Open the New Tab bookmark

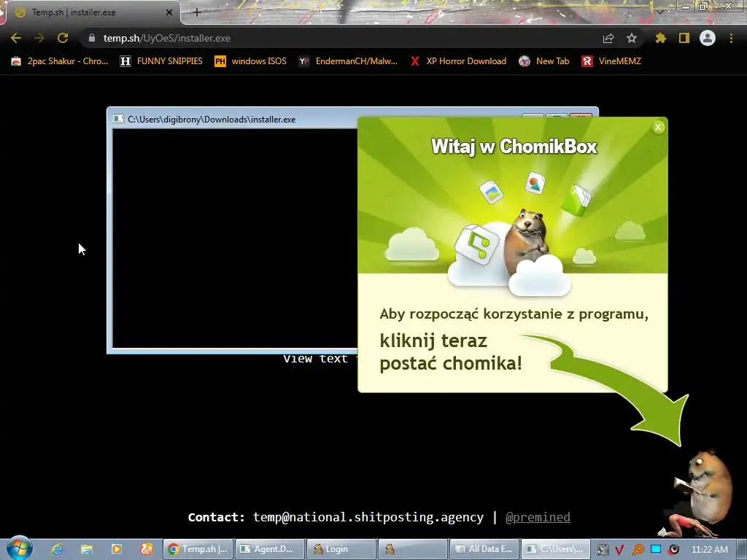[544, 61]
